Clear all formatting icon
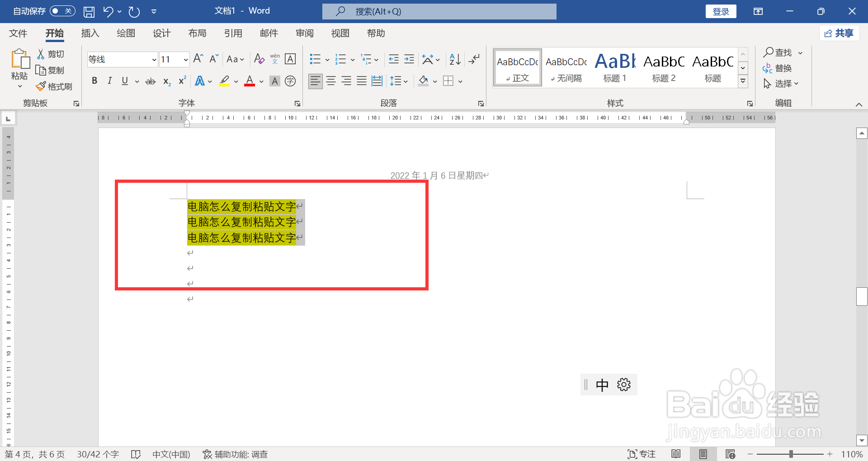Viewport: 868px width, 461px height. [x=259, y=59]
